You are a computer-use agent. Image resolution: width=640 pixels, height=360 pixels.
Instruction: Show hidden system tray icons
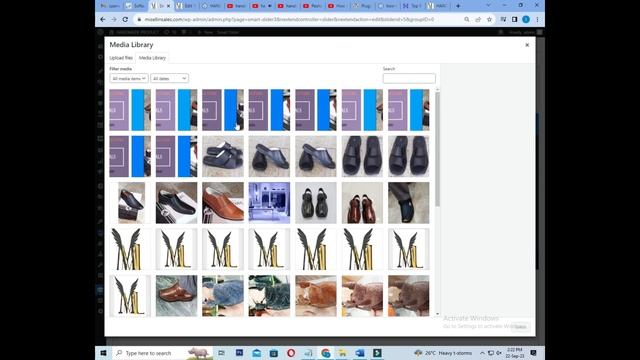point(482,353)
